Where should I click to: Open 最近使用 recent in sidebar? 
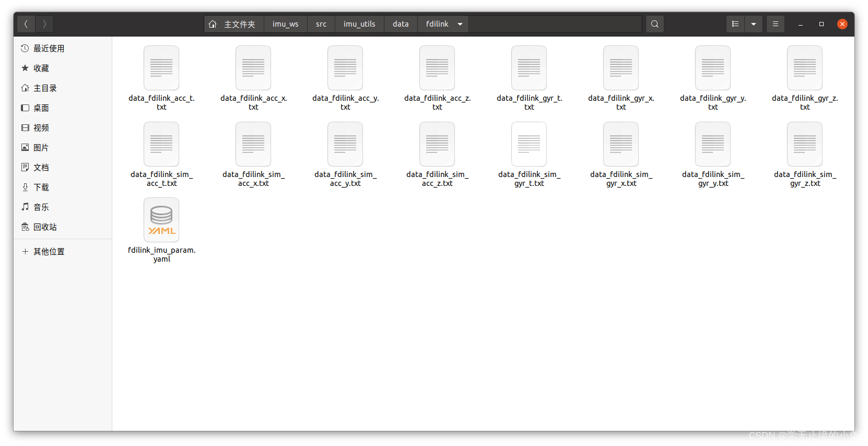[x=63, y=49]
